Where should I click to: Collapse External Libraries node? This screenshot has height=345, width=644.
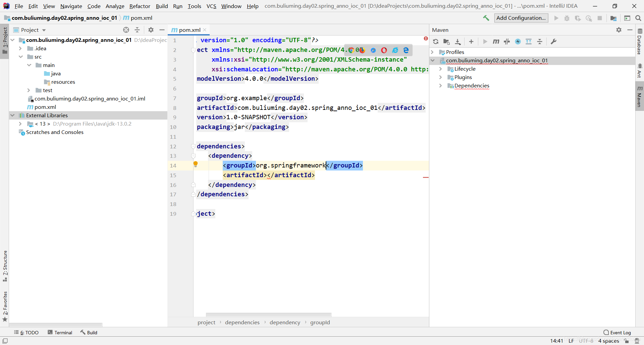click(x=12, y=115)
